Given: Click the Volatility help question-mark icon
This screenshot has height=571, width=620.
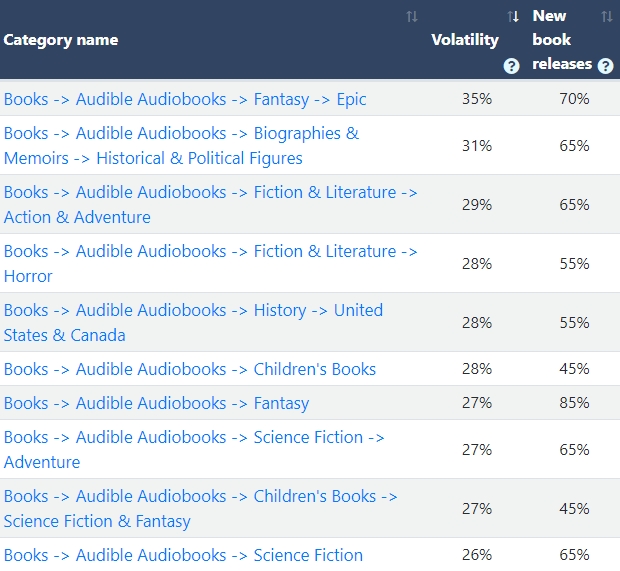Looking at the screenshot, I should point(512,66).
